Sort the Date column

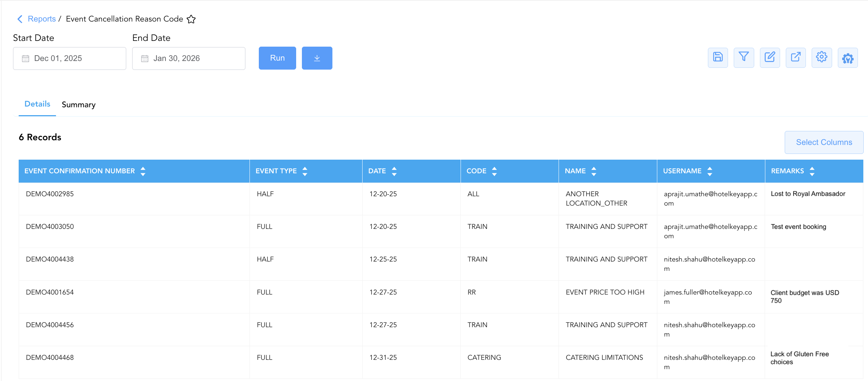point(394,171)
